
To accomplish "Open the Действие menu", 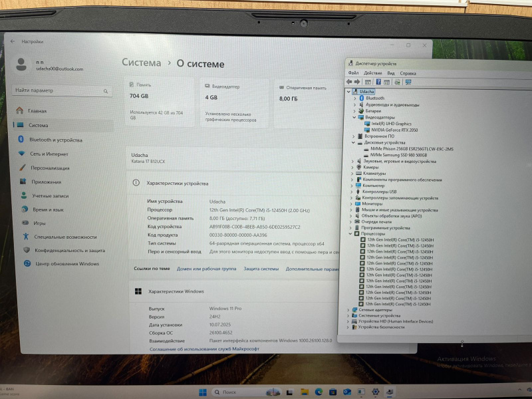I will pos(372,73).
